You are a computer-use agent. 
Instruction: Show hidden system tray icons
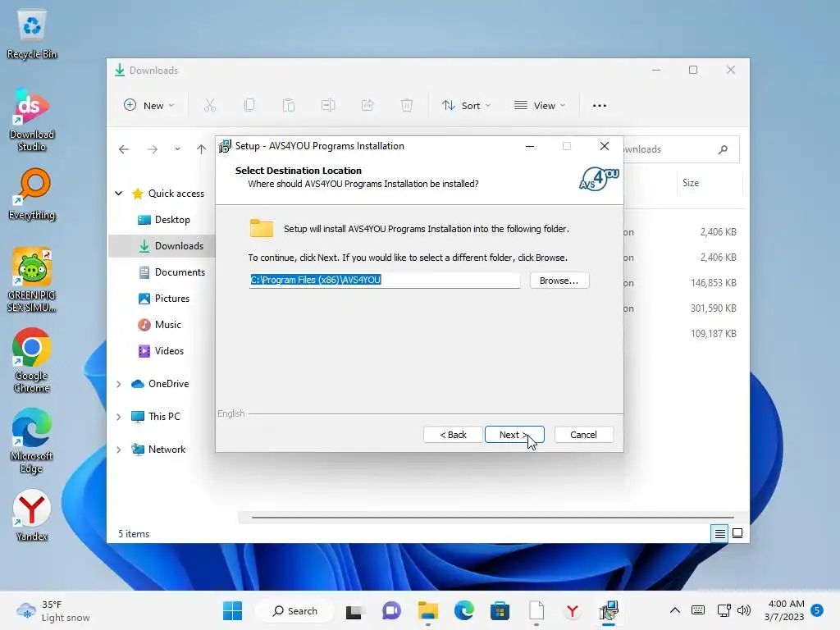coord(675,610)
